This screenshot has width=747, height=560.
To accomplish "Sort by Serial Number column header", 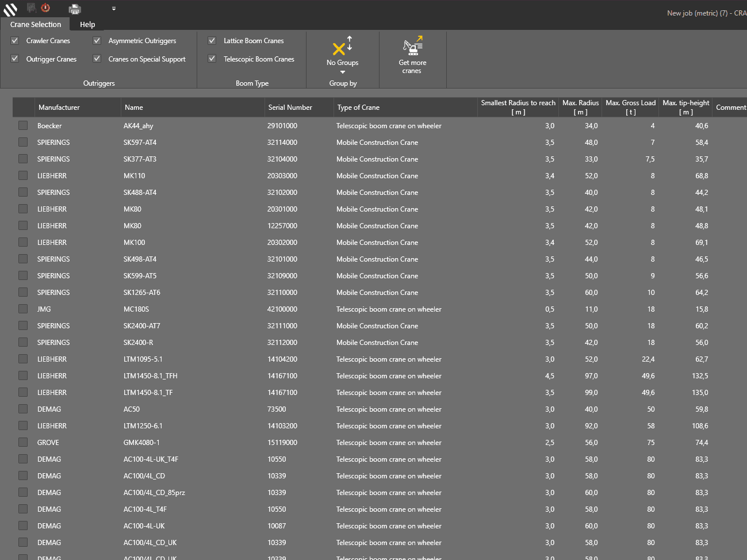I will click(299, 108).
